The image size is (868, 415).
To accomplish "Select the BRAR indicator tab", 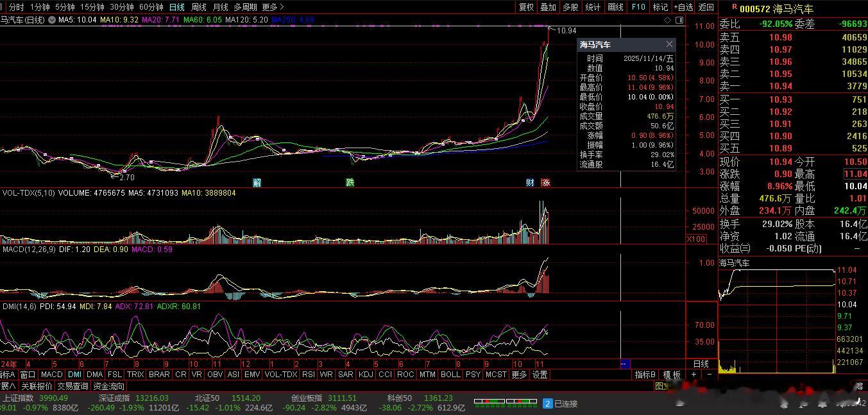I will (x=159, y=375).
